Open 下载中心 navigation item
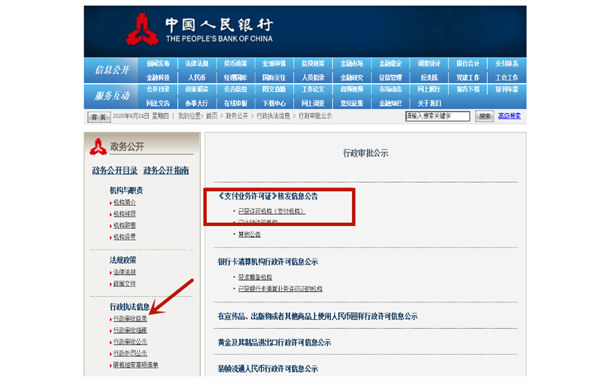600x381 pixels. point(274,103)
